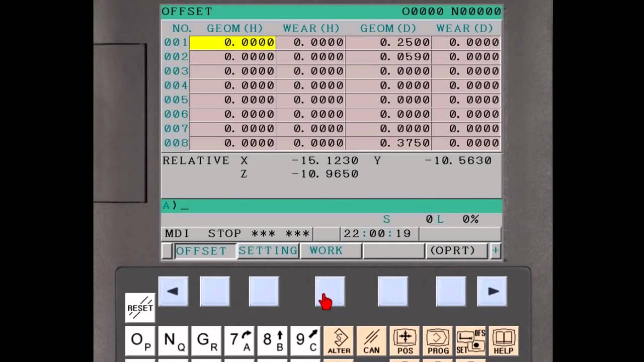This screenshot has height=362, width=644.
Task: Click the soft key under OFFSET
Action: (x=215, y=291)
